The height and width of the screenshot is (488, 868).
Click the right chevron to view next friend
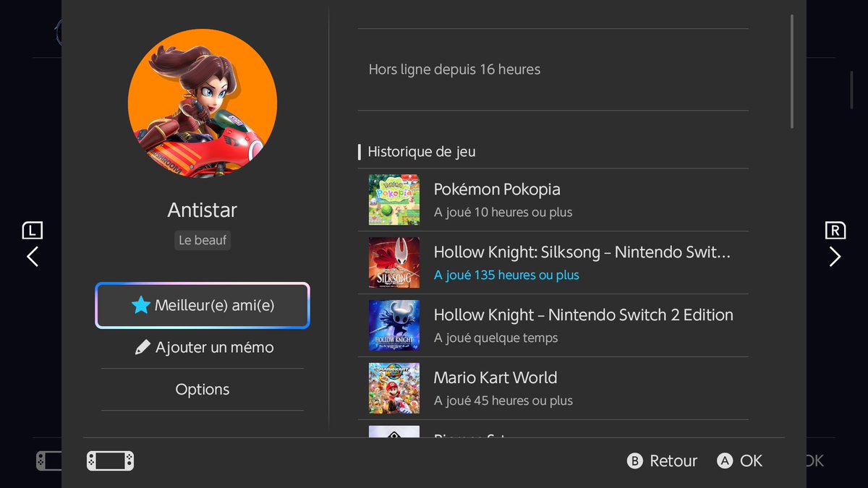pyautogui.click(x=835, y=257)
